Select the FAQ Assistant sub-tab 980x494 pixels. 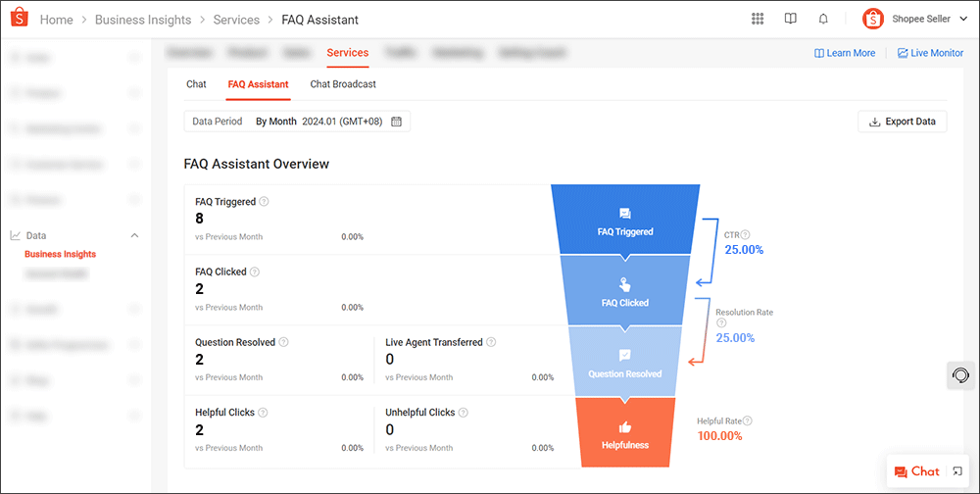(258, 83)
